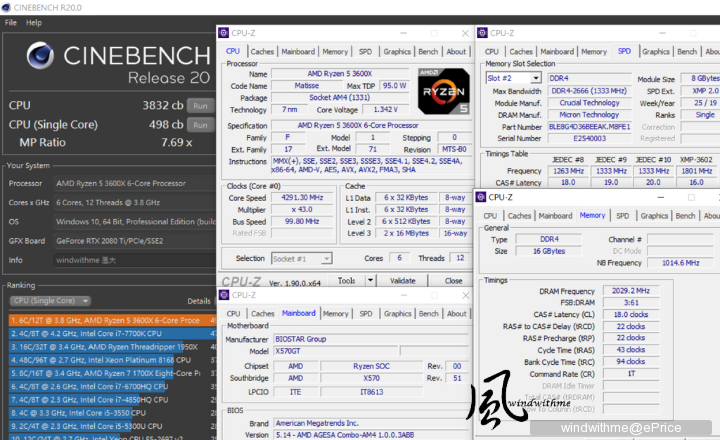The width and height of the screenshot is (720, 440).
Task: Click the CPU-Z icon of the SPD tab window
Action: [x=483, y=33]
